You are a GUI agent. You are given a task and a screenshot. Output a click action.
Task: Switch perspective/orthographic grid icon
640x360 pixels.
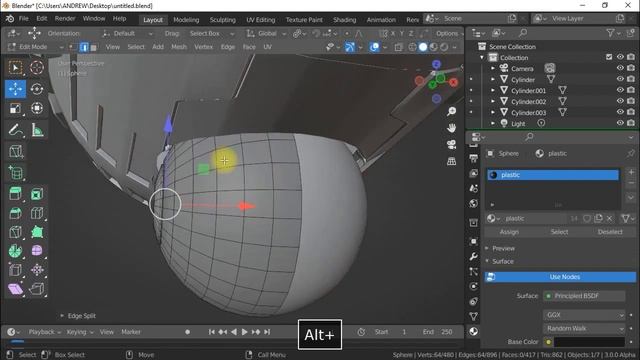[451, 161]
